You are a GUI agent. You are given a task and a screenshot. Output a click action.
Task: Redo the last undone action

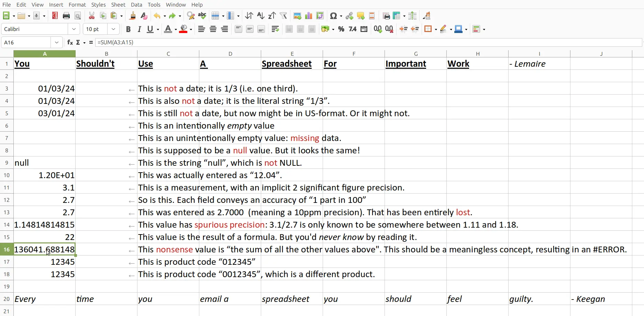pos(173,16)
